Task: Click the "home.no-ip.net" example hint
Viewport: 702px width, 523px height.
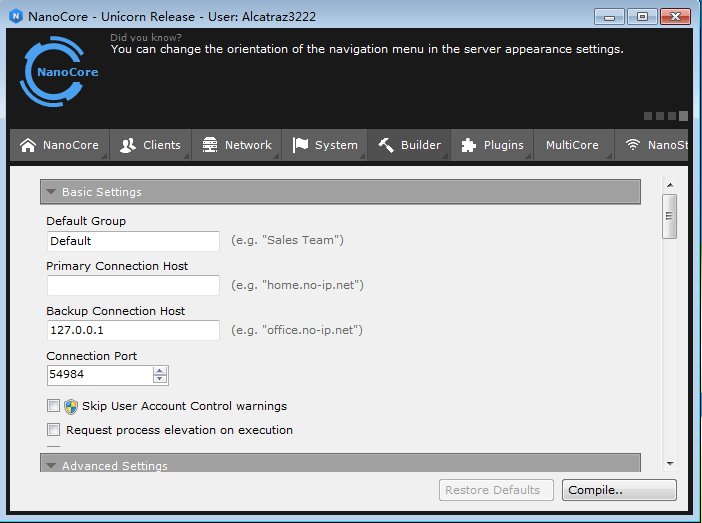Action: 297,285
